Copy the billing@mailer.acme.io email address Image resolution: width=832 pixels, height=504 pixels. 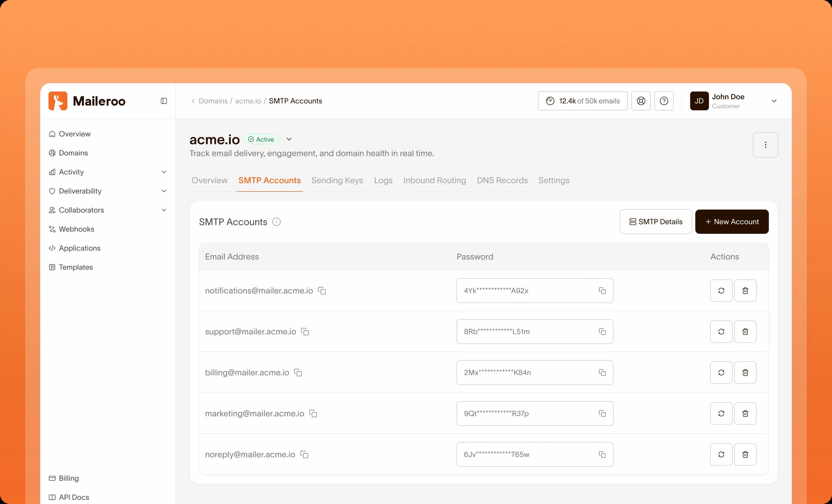(298, 372)
